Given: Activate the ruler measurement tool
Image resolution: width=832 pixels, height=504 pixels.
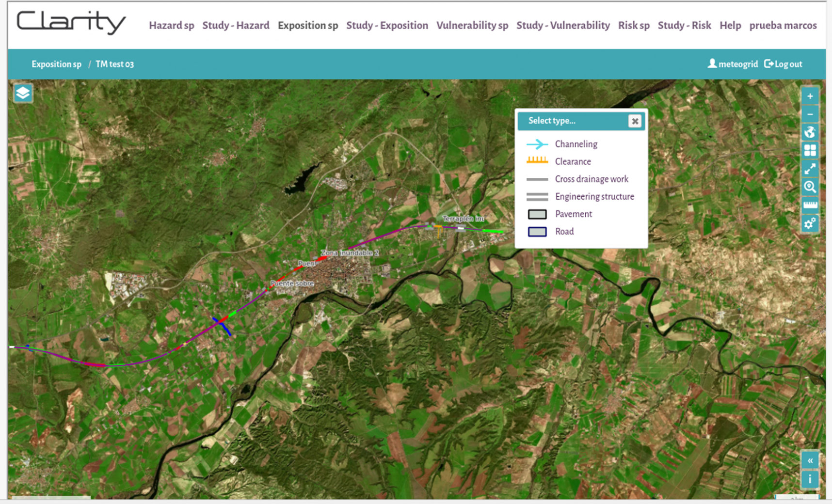Looking at the screenshot, I should tap(810, 205).
